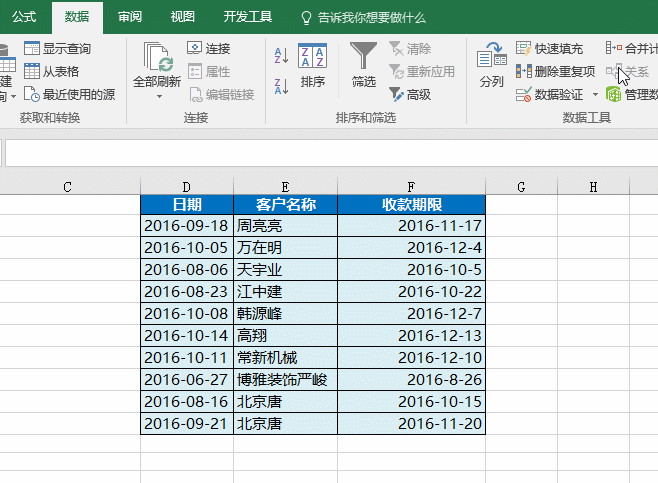
Task: Select the cell containing 万在明
Action: pos(285,248)
